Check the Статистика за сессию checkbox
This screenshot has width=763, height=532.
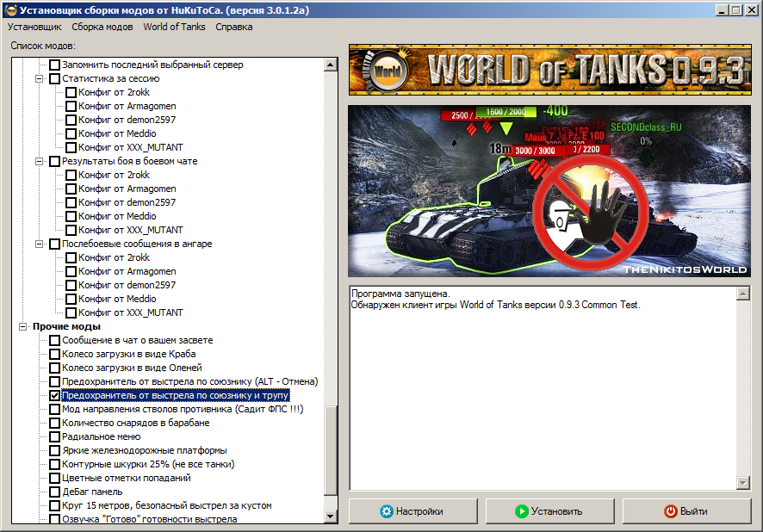click(x=54, y=78)
